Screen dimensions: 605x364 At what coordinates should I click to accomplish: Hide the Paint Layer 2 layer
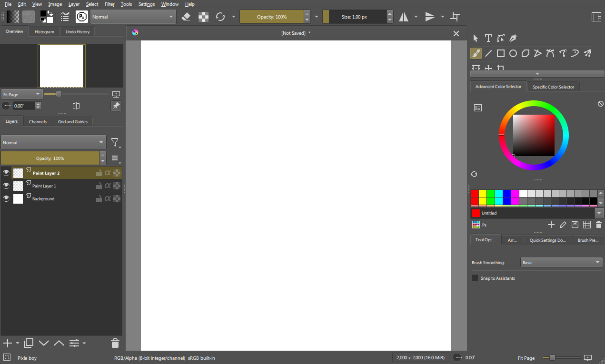(x=6, y=173)
